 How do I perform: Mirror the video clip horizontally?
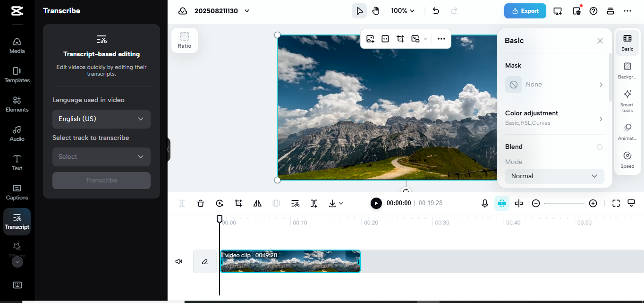(x=257, y=203)
